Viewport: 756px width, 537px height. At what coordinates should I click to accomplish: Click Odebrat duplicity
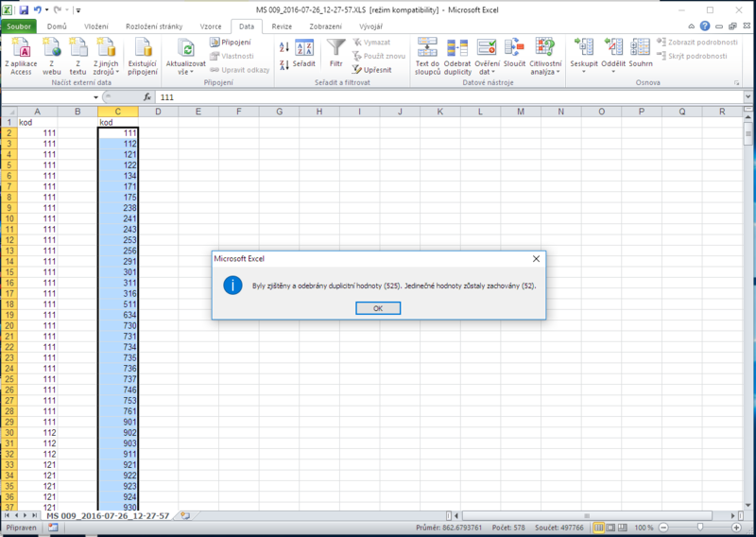click(x=457, y=57)
